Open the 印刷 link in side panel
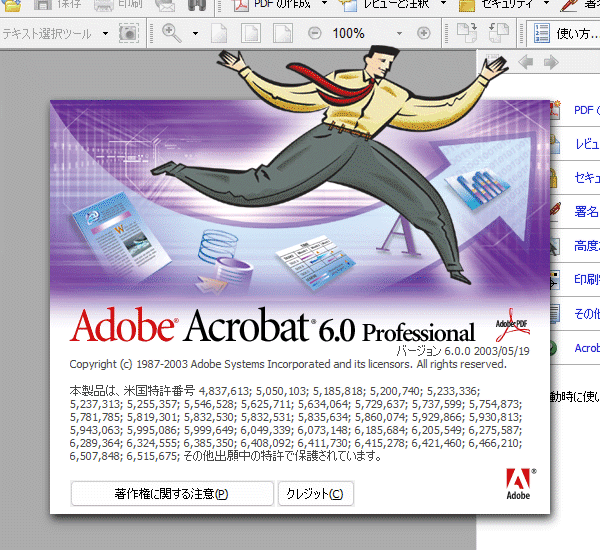The height and width of the screenshot is (550, 600). click(587, 279)
